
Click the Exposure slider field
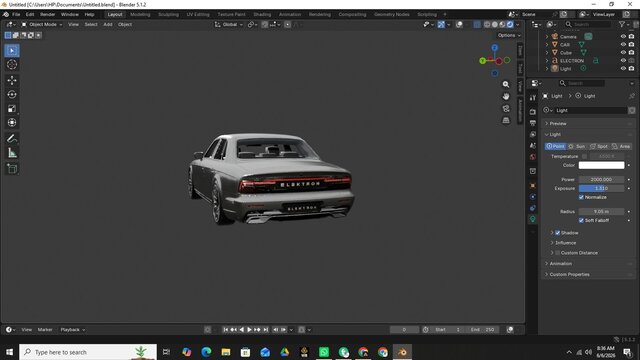601,189
